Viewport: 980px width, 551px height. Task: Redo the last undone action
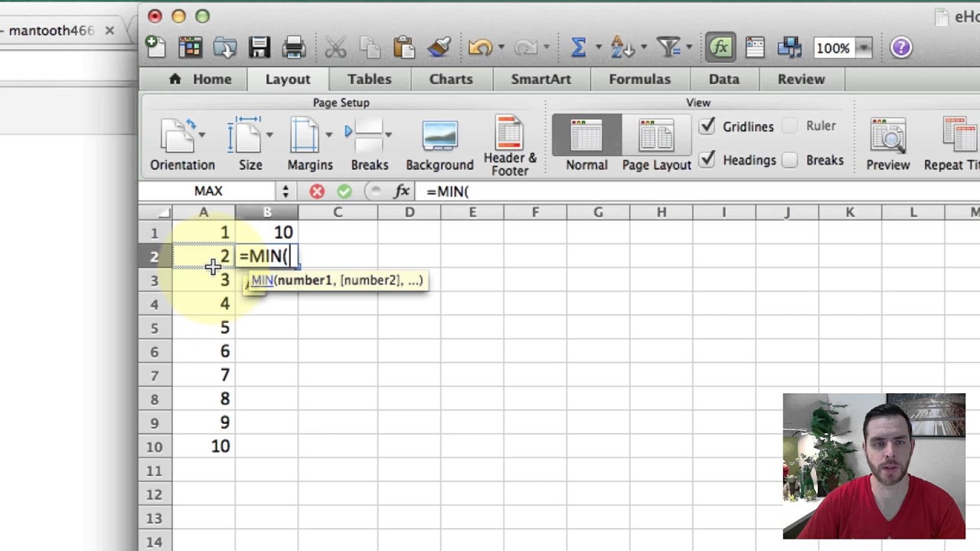tap(525, 47)
